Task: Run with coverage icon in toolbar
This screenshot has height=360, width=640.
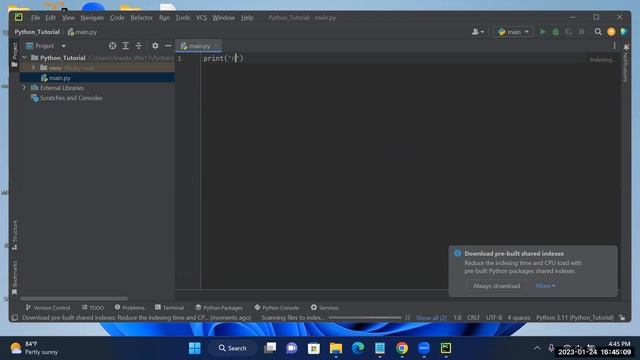Action: point(569,32)
